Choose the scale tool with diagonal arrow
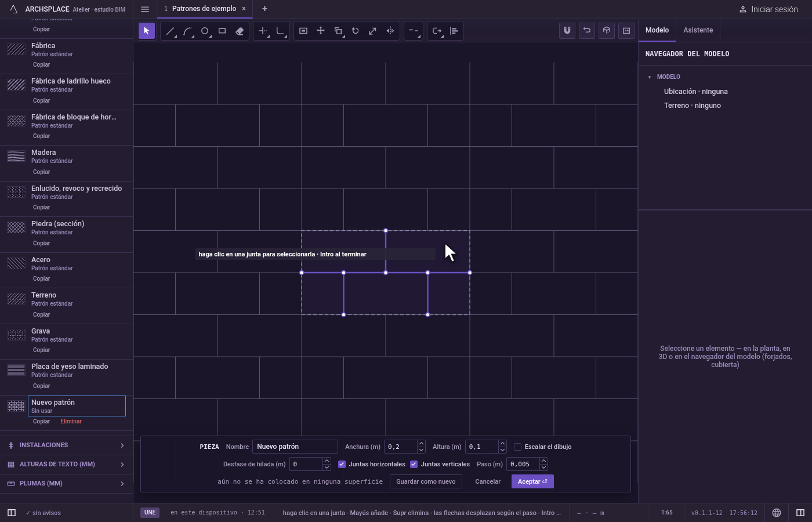812x522 pixels. coord(373,31)
